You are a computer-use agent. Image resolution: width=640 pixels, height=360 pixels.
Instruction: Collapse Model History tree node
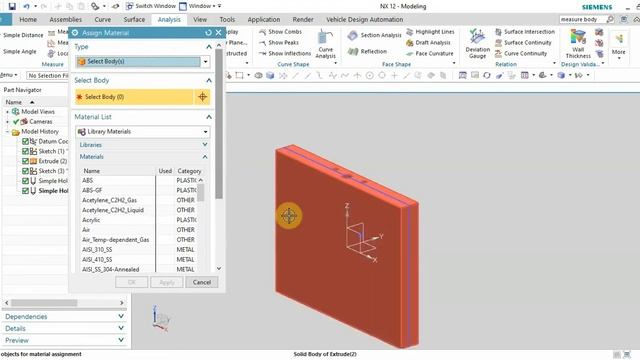7,132
